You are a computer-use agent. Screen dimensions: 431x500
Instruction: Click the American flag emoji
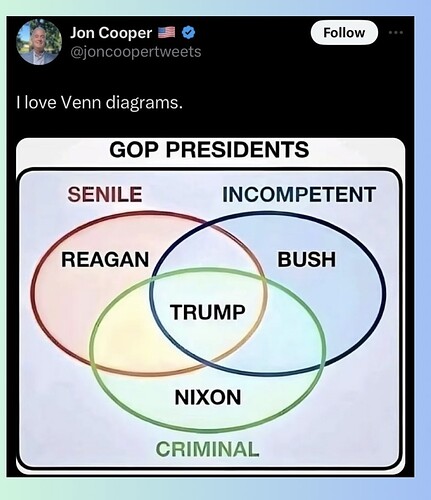coord(166,32)
